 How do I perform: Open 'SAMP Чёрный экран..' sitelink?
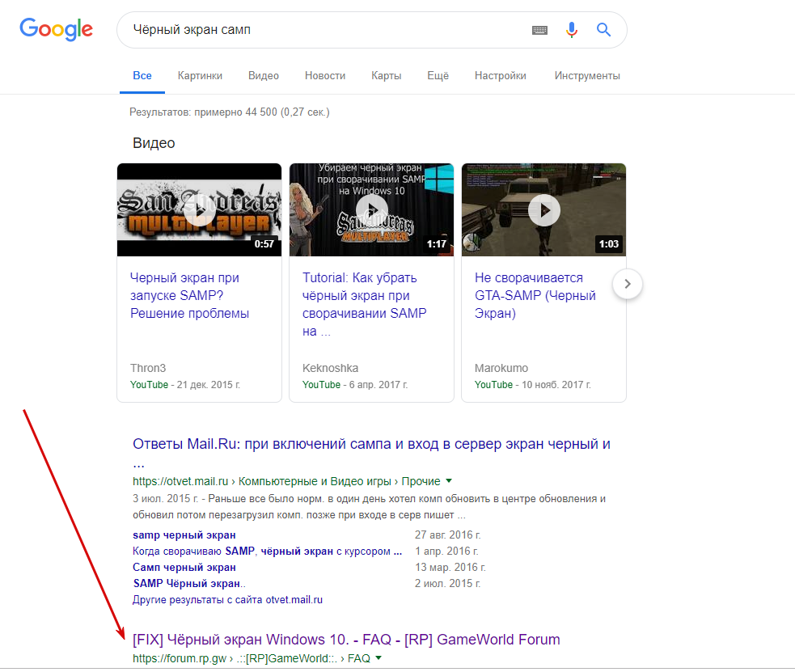189,583
